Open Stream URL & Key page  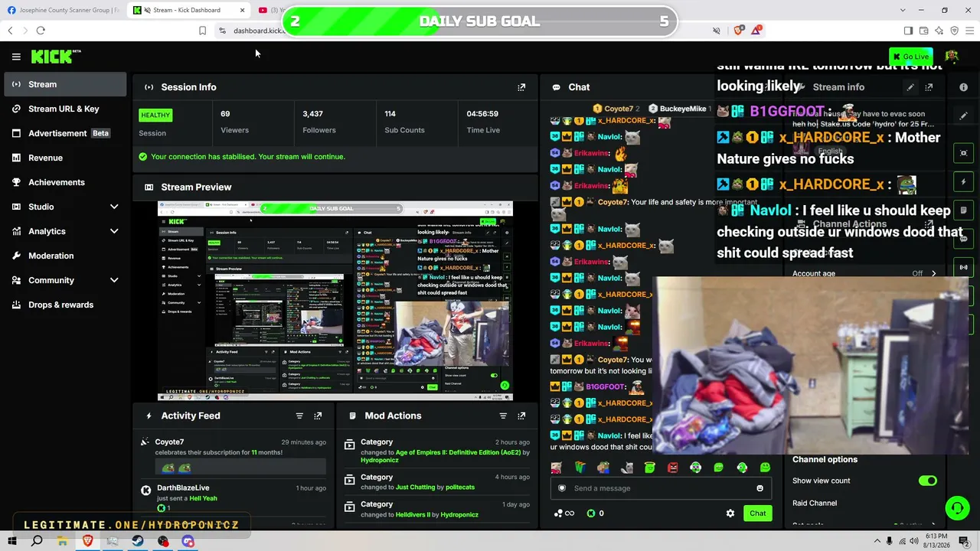coord(65,109)
